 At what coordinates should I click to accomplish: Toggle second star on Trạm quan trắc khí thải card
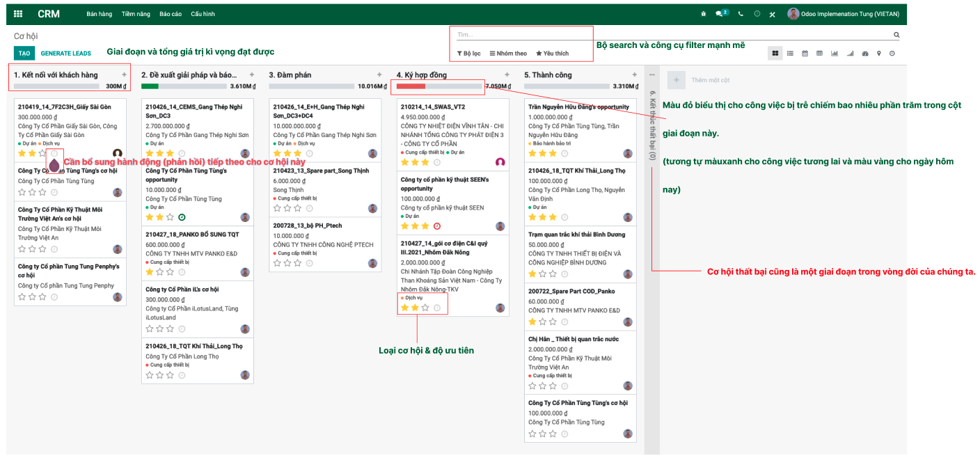tap(543, 274)
